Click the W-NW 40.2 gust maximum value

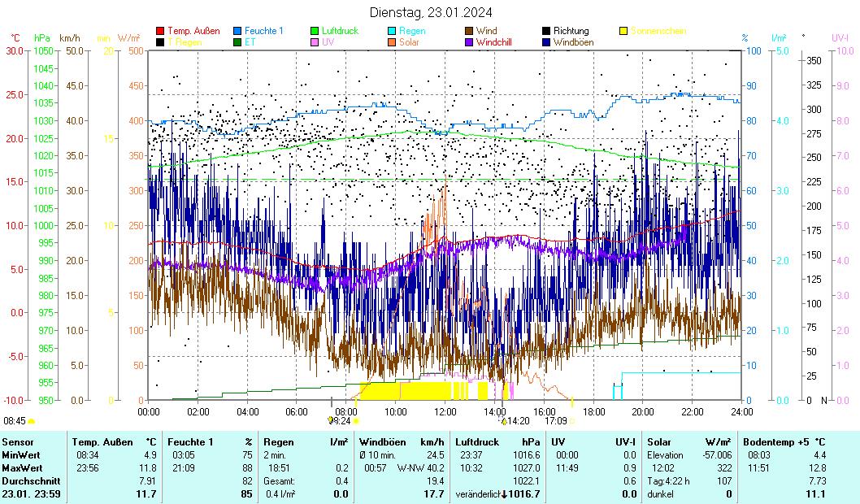(421, 468)
